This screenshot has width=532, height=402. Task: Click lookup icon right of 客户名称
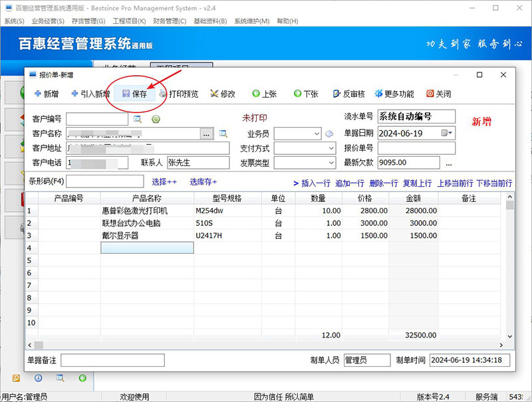coord(223,134)
